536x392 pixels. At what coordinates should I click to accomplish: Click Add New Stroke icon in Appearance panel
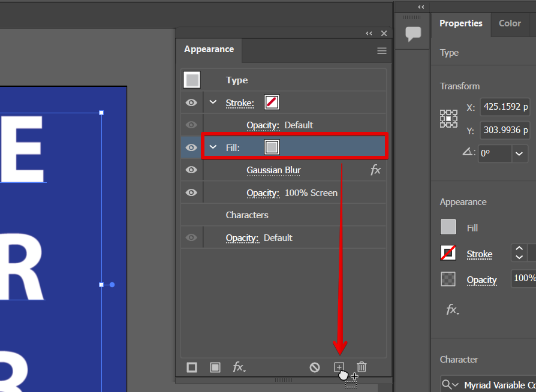coord(192,367)
